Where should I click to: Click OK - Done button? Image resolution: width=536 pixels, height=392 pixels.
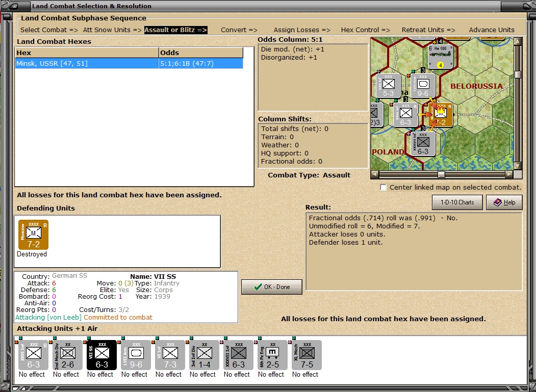(272, 287)
